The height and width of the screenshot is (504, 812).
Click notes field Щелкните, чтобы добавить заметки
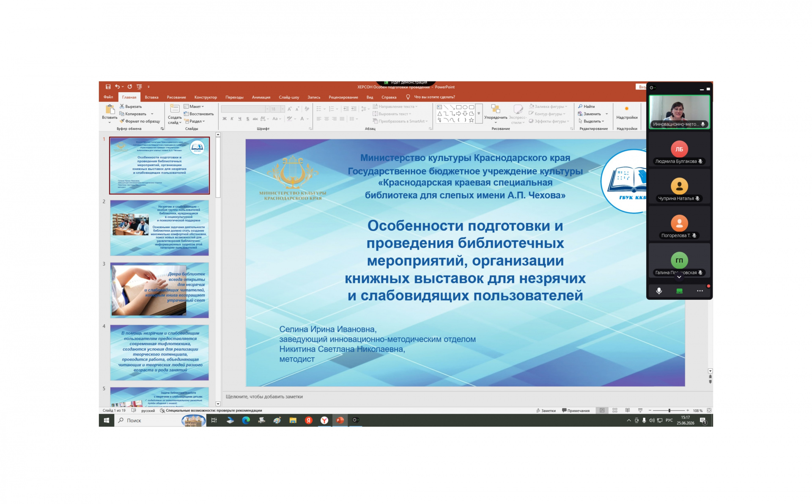(264, 397)
